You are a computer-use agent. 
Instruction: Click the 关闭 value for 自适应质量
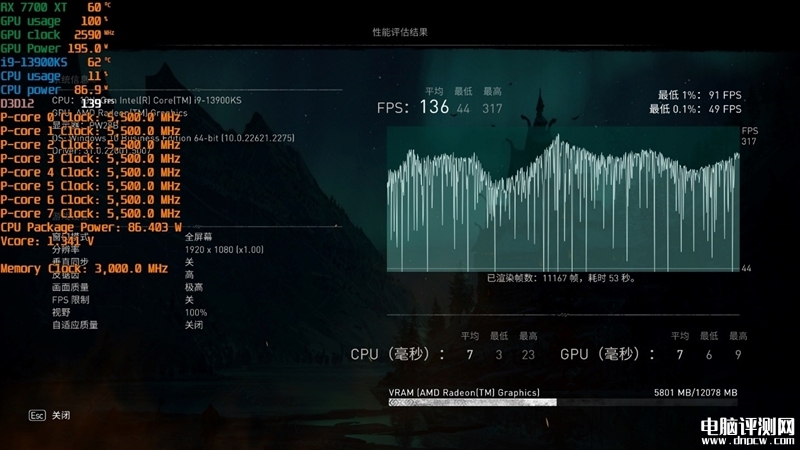194,325
